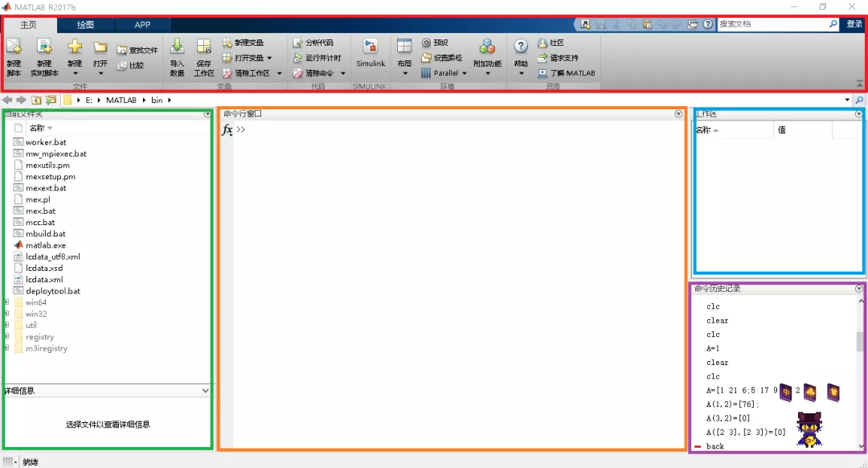The height and width of the screenshot is (468, 868).
Task: Click the Paste icon in the quick access toolbar
Action: [646, 24]
